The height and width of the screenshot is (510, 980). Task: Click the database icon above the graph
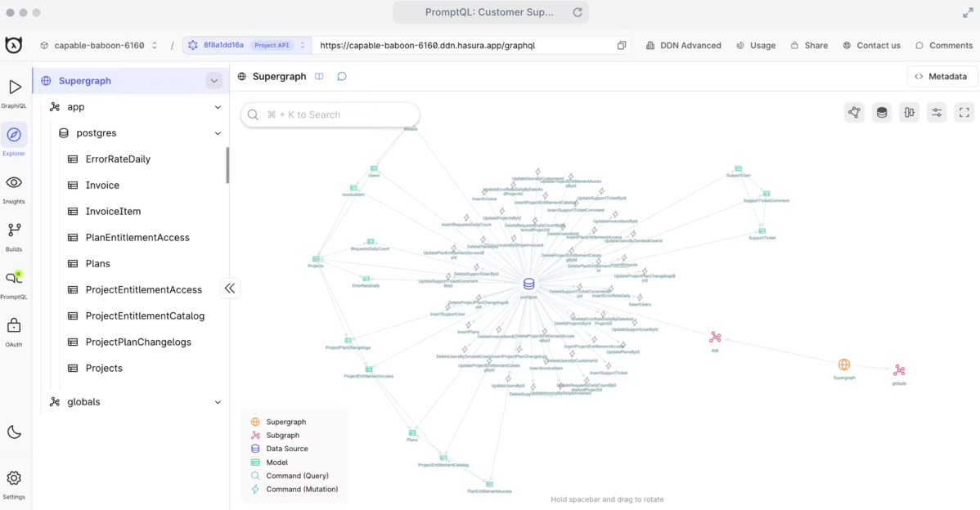pos(882,112)
